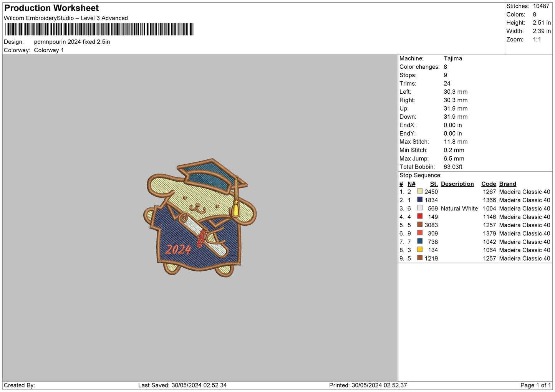The height and width of the screenshot is (392, 555).
Task: Click the Zoom value '1:1'
Action: [537, 40]
